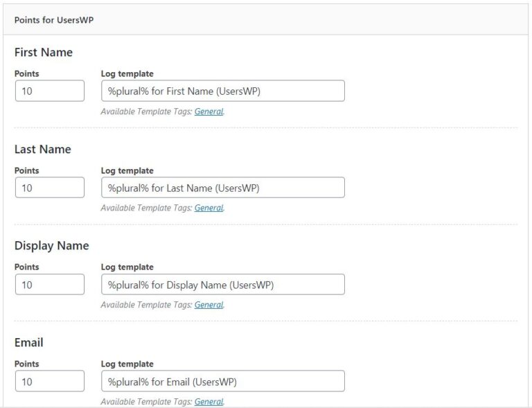The height and width of the screenshot is (408, 532).
Task: Open General link under Email template tags
Action: coord(209,402)
